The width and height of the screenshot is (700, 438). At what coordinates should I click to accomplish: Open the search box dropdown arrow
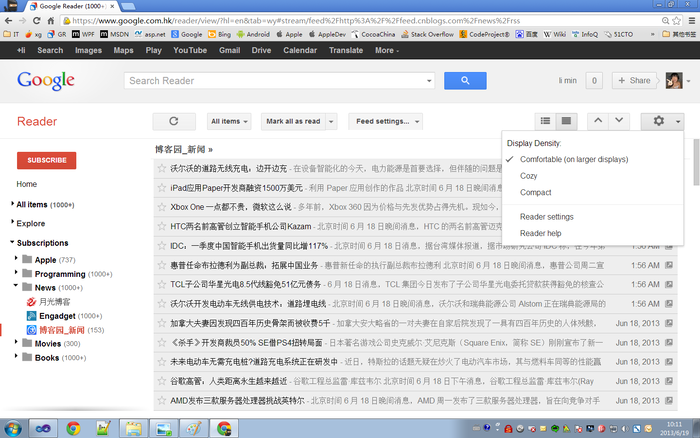click(429, 81)
